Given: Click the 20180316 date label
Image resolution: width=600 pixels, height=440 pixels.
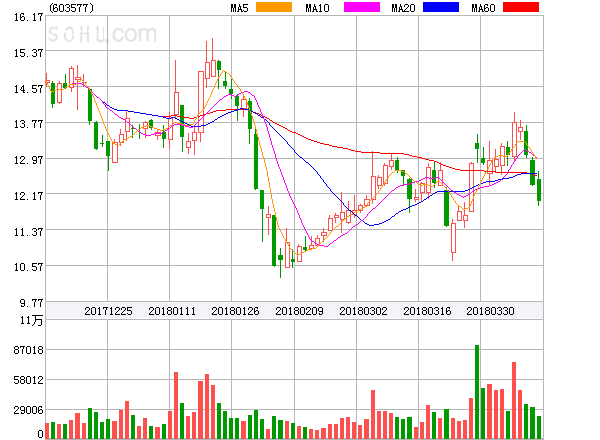Looking at the screenshot, I should point(427,311).
